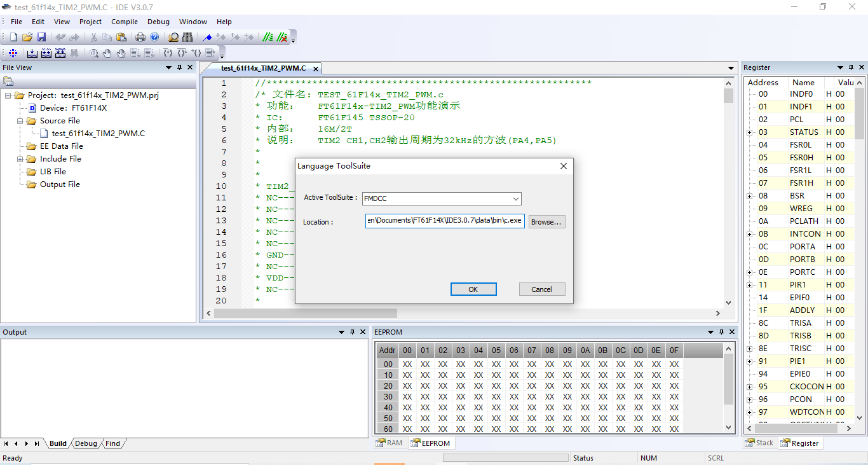The image size is (868, 465).
Task: Create a new file from toolbar
Action: coord(13,38)
